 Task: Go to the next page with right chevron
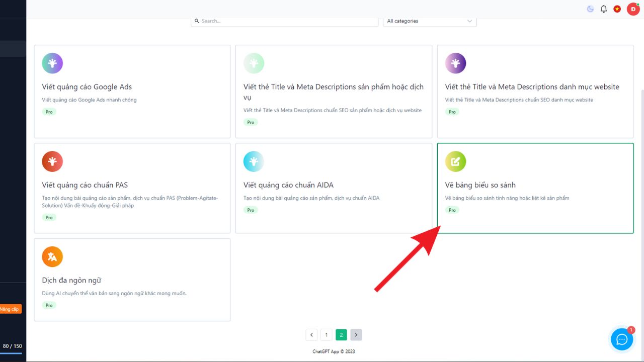tap(356, 335)
